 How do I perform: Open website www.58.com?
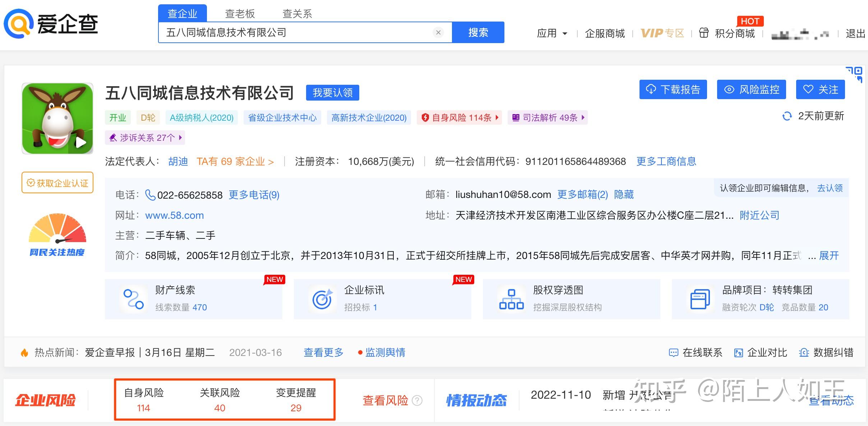[174, 215]
